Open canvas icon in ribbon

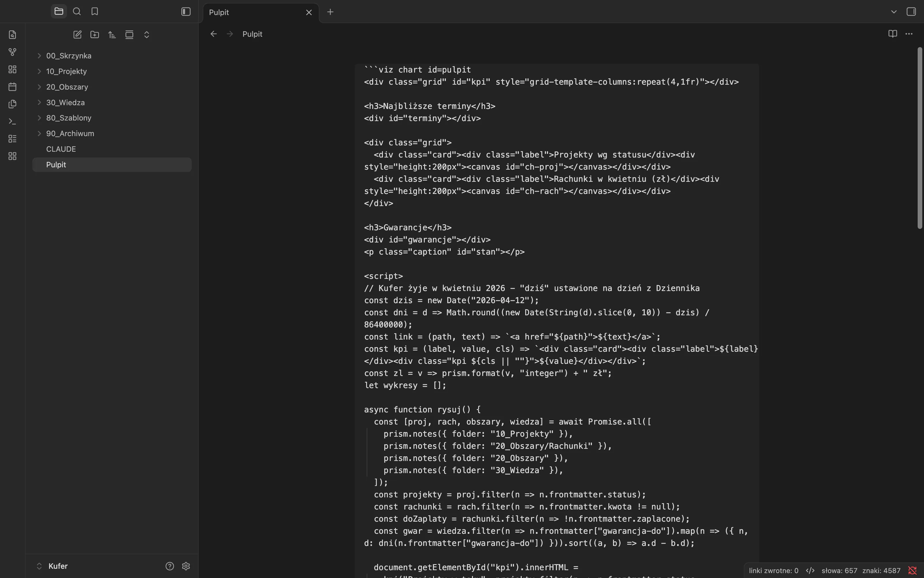(x=12, y=69)
